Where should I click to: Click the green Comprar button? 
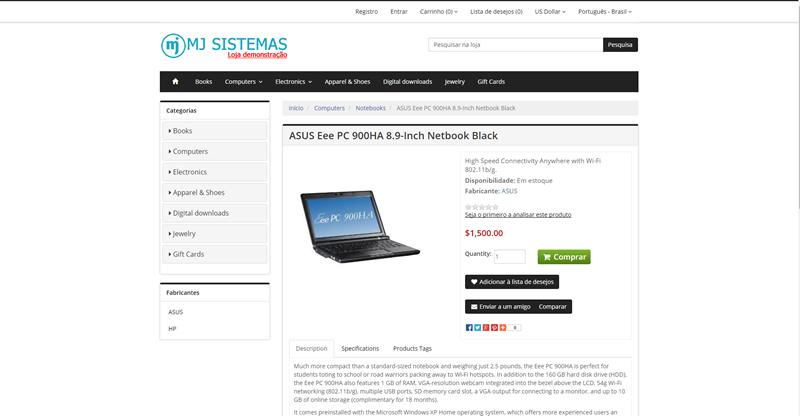point(564,257)
